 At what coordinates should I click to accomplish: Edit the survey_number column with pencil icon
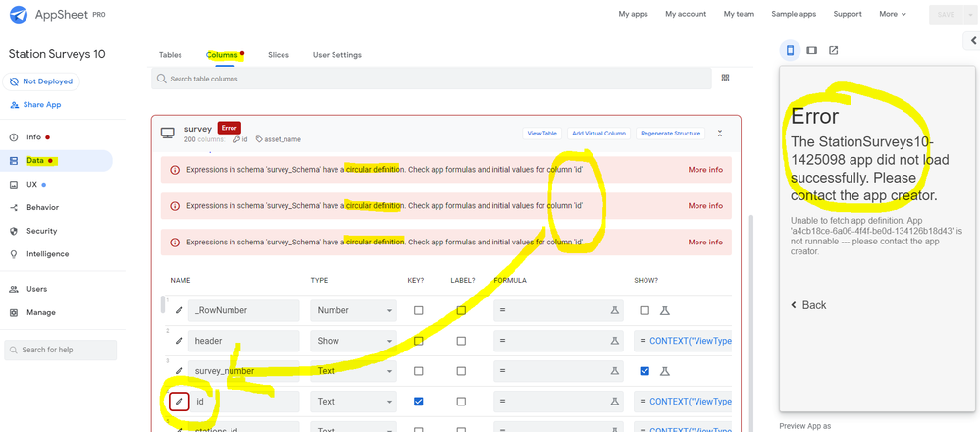pyautogui.click(x=180, y=371)
